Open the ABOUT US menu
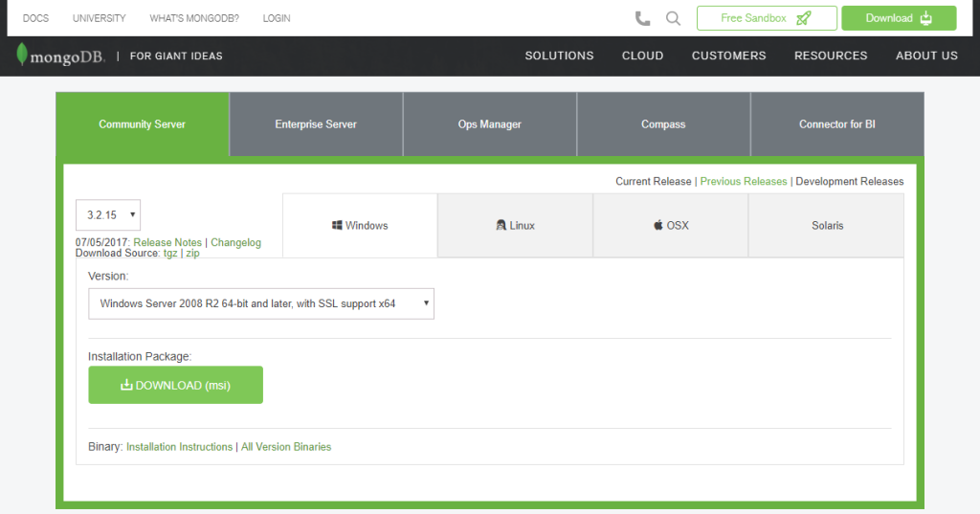The height and width of the screenshot is (514, 980). point(926,56)
